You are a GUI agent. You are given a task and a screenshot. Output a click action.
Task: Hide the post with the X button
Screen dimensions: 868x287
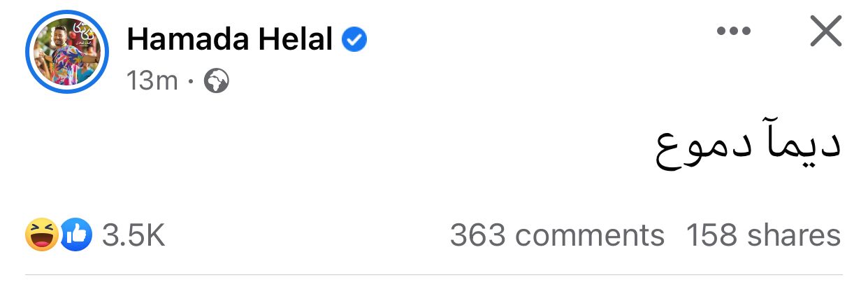click(825, 32)
